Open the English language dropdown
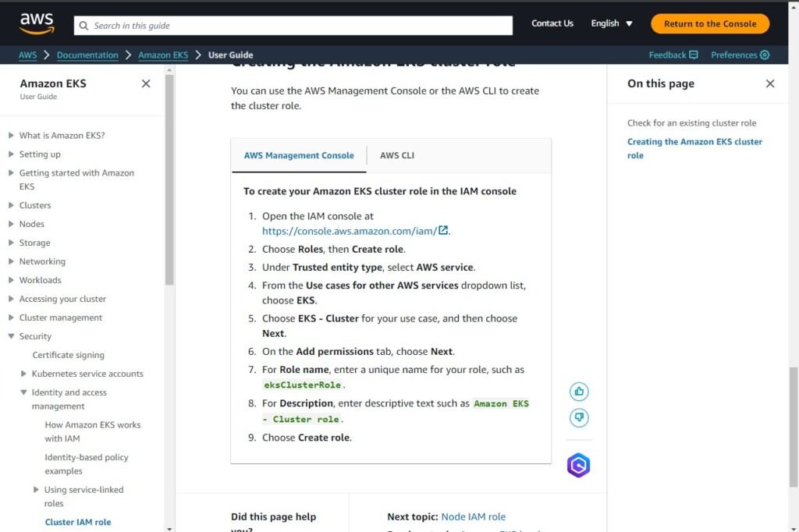The image size is (799, 532). tap(612, 23)
